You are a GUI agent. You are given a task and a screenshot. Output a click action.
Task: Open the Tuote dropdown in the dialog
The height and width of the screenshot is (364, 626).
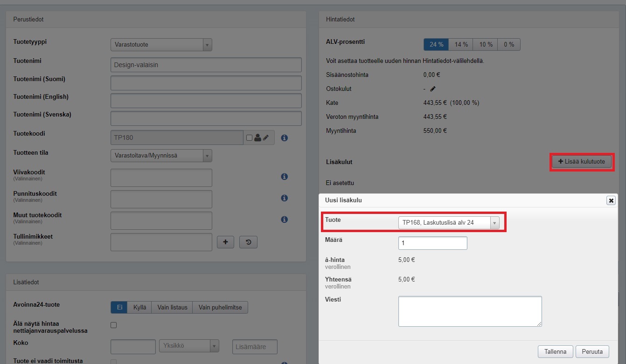[x=448, y=223]
